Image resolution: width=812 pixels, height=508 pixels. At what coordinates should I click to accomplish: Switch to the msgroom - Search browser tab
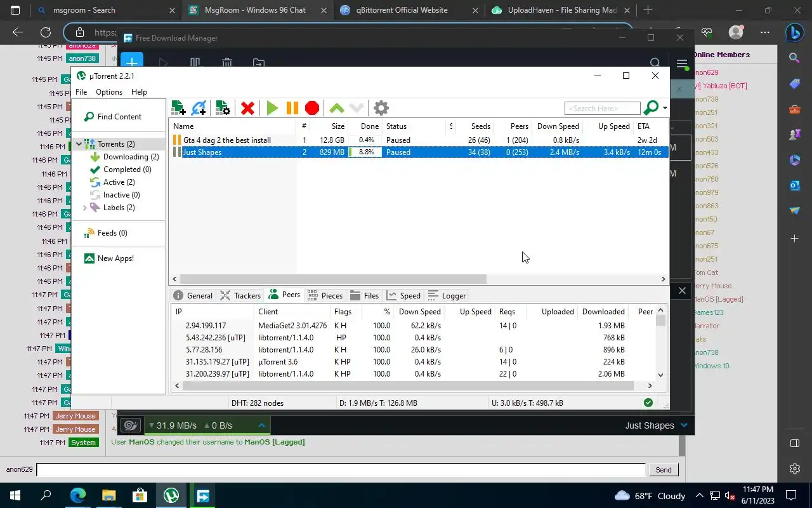tap(107, 10)
